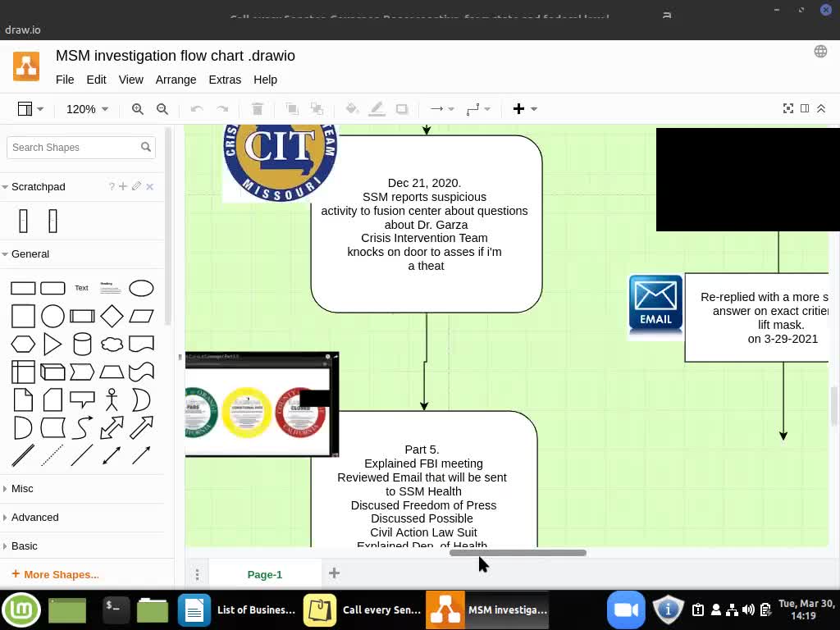Viewport: 840px width, 630px height.
Task: Open the Edit menu
Action: coord(97,80)
